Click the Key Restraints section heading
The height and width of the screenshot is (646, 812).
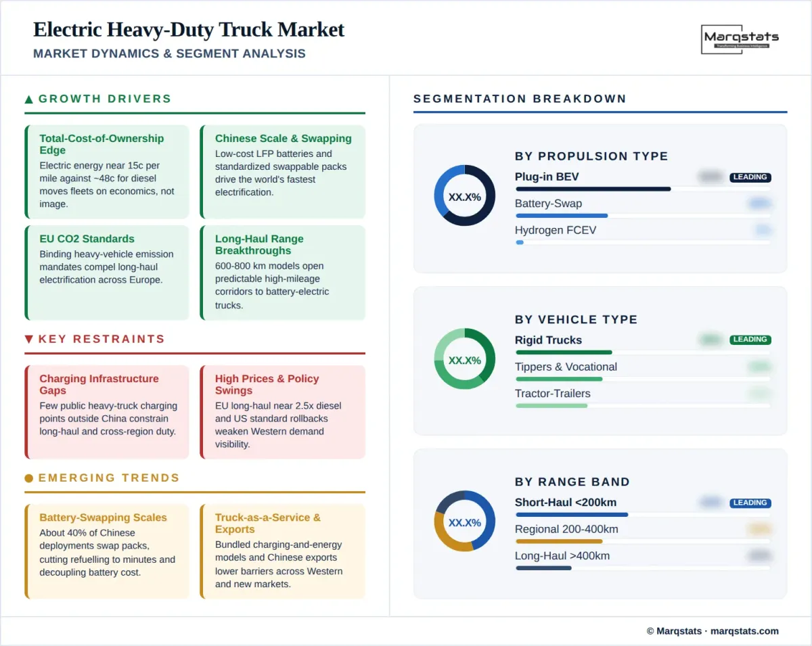(101, 339)
